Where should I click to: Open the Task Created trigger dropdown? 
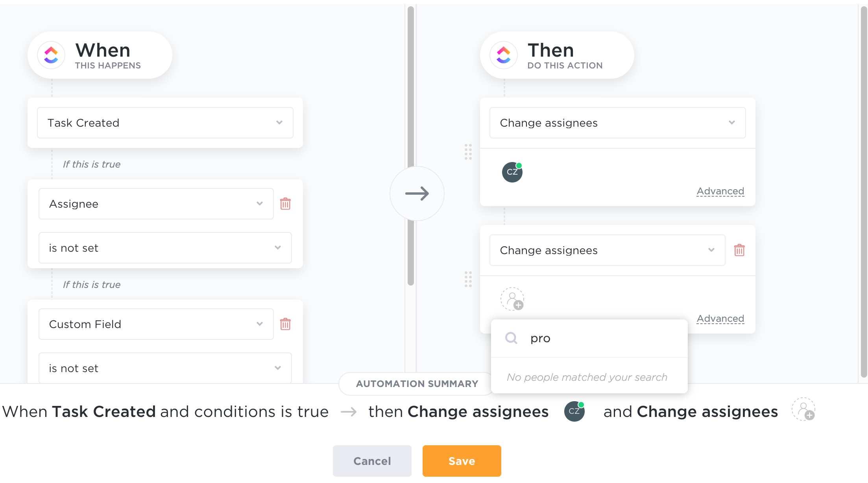[x=165, y=123]
